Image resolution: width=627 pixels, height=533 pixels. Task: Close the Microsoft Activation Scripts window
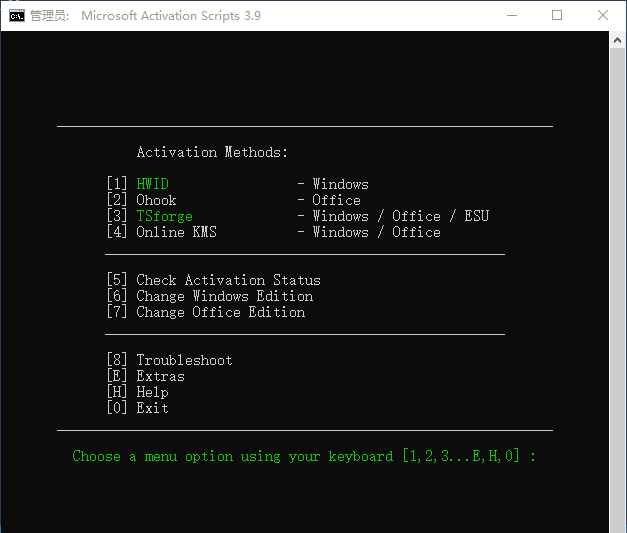[602, 15]
